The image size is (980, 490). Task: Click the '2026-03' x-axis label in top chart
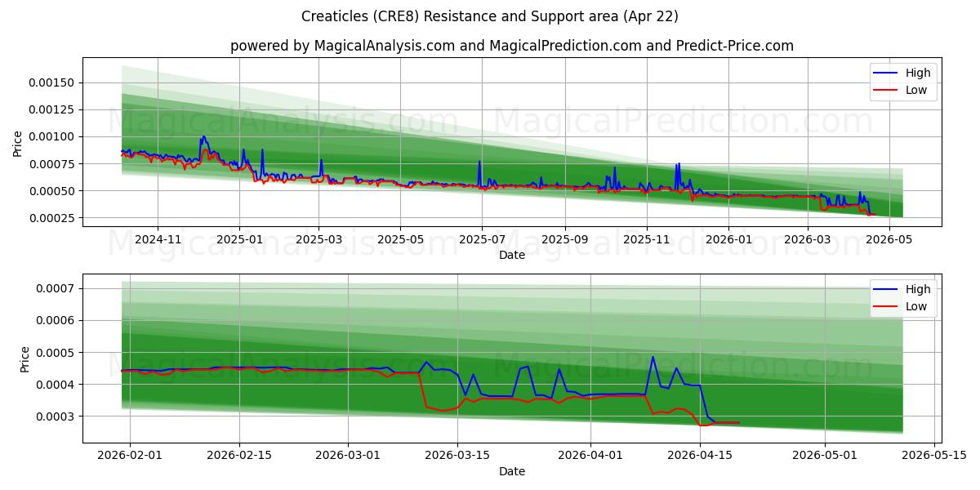click(807, 240)
